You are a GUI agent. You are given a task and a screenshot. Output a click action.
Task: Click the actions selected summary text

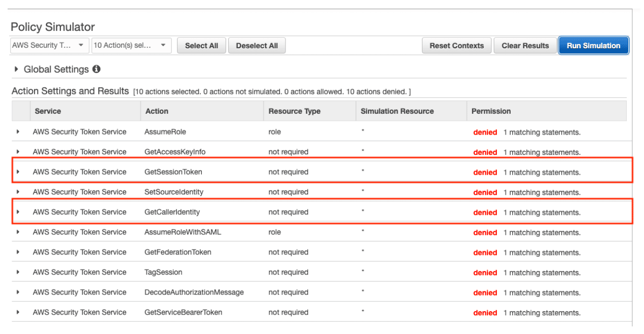272,92
